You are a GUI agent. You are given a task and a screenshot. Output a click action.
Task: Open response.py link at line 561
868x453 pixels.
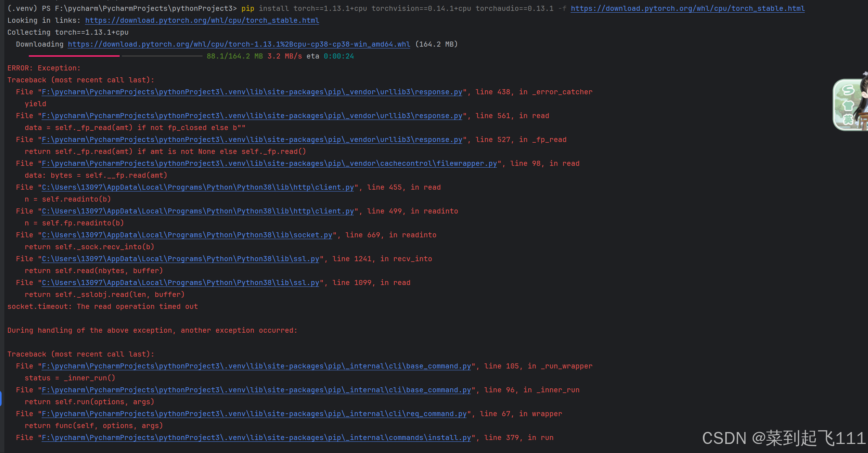click(252, 116)
